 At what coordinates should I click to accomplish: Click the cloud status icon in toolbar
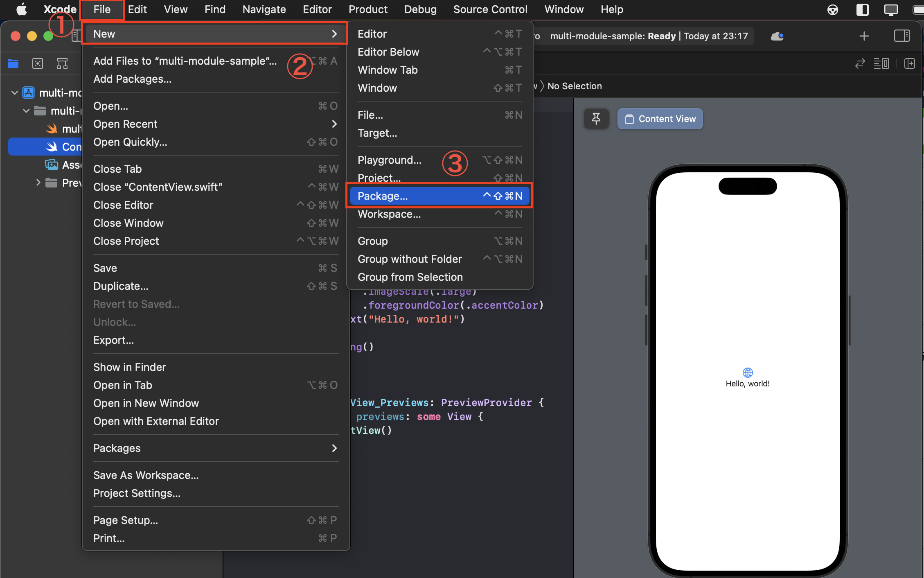coord(777,36)
